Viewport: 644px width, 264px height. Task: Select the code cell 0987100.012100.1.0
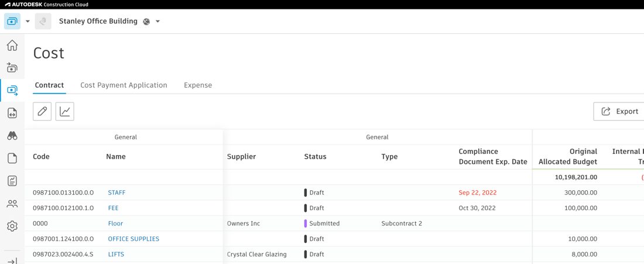point(63,208)
